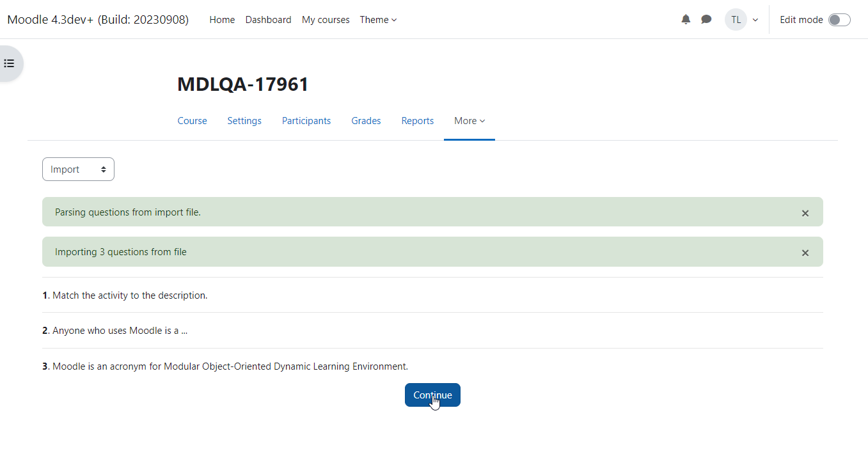This screenshot has height=456, width=868.
Task: Click the Continue button
Action: click(x=432, y=395)
